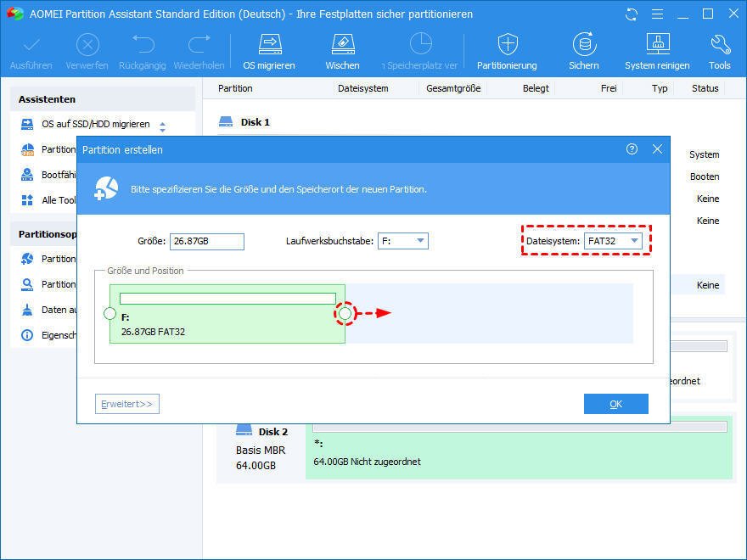Viewport: 747px width, 560px height.
Task: Click the OS auf SSD/HDD migrieren sidebar icon
Action: tap(27, 124)
